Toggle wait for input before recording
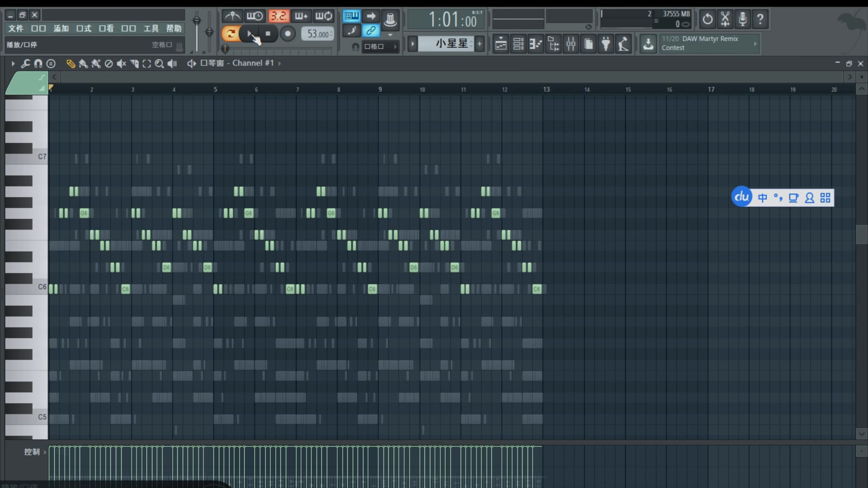 coord(255,17)
